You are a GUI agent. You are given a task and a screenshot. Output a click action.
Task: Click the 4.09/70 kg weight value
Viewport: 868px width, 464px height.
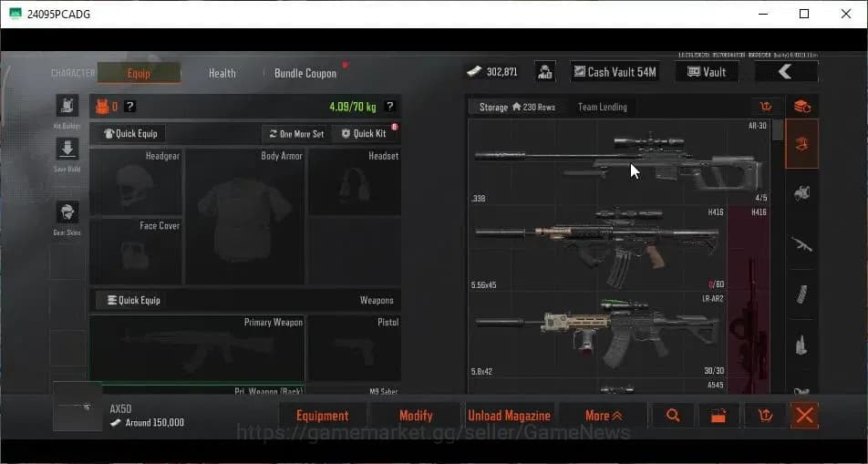point(353,107)
